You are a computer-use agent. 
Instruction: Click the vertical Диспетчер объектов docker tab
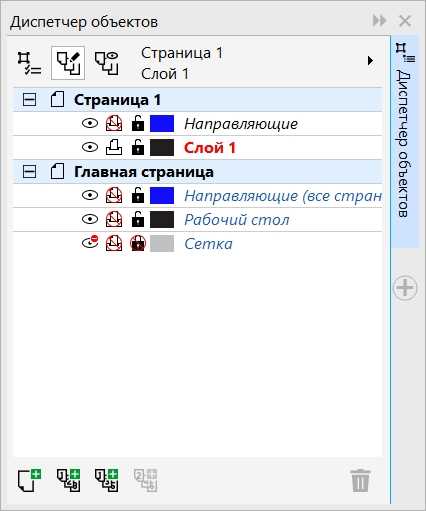[x=405, y=142]
